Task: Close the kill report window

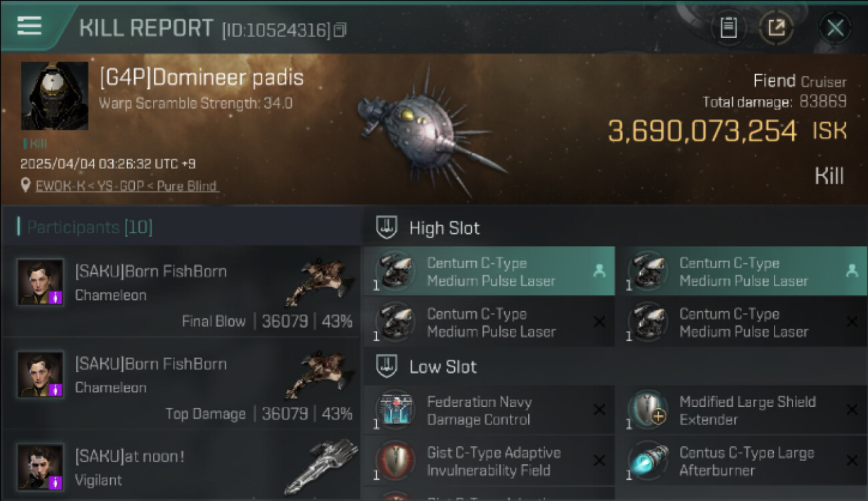Action: click(x=835, y=28)
